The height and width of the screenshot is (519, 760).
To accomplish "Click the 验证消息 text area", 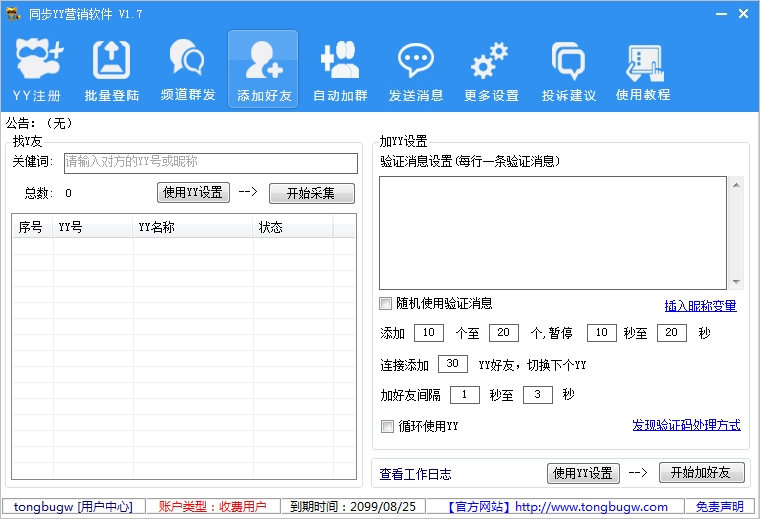I will [x=553, y=233].
